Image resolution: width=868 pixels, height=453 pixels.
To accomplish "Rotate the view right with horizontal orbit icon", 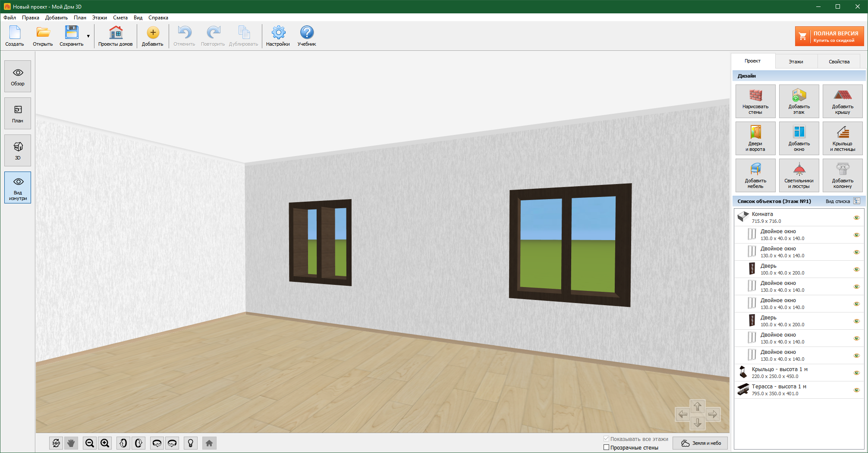I will point(172,443).
